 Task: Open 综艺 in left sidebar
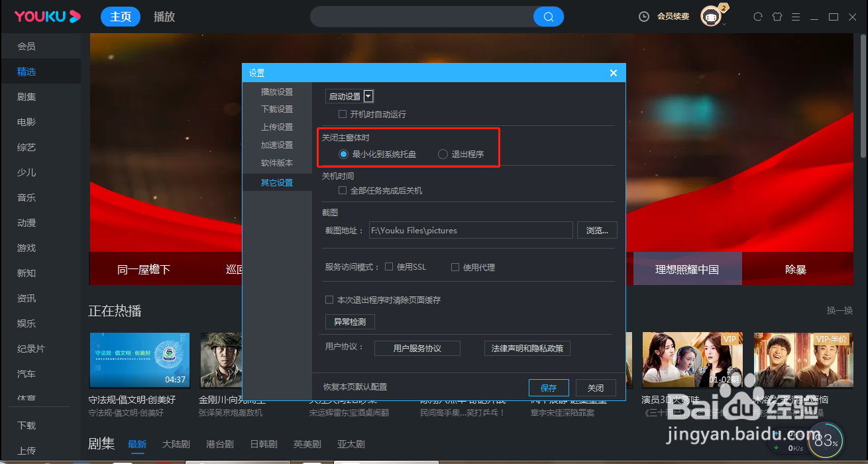[27, 147]
